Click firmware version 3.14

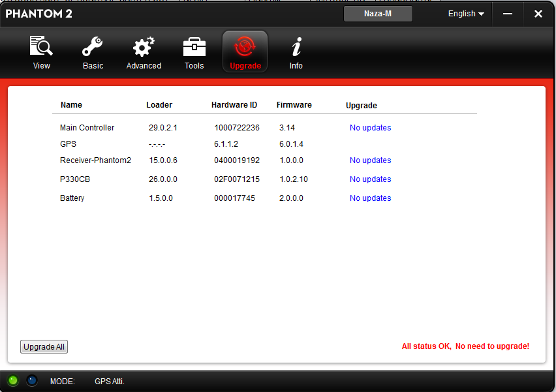[287, 128]
